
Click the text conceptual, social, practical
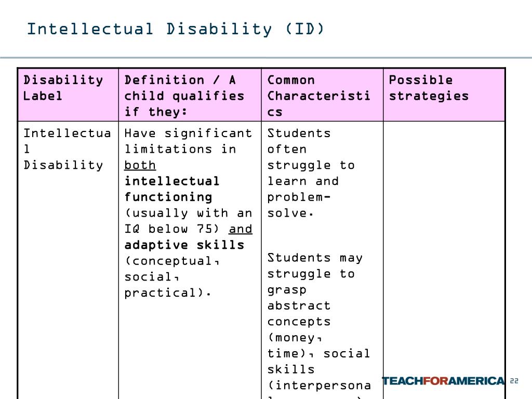click(171, 277)
